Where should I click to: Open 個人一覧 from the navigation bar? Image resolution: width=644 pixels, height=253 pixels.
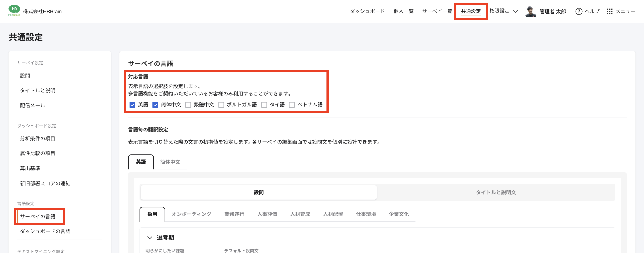pyautogui.click(x=403, y=11)
